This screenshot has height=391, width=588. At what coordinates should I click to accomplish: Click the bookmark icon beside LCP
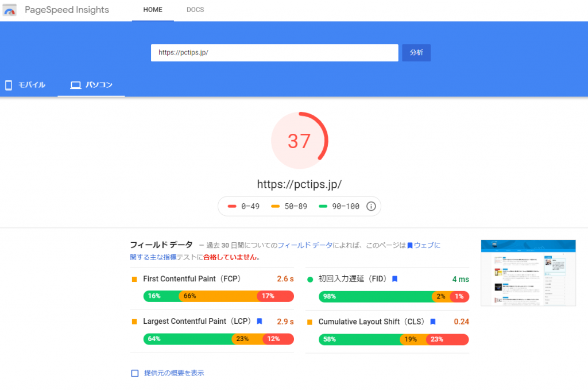click(259, 322)
